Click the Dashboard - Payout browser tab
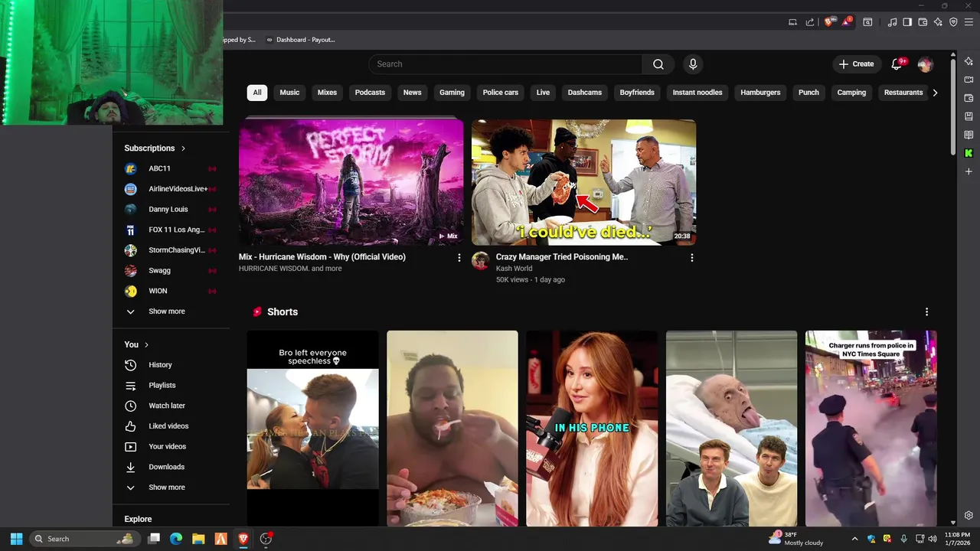Viewport: 980px width, 551px height. click(301, 40)
